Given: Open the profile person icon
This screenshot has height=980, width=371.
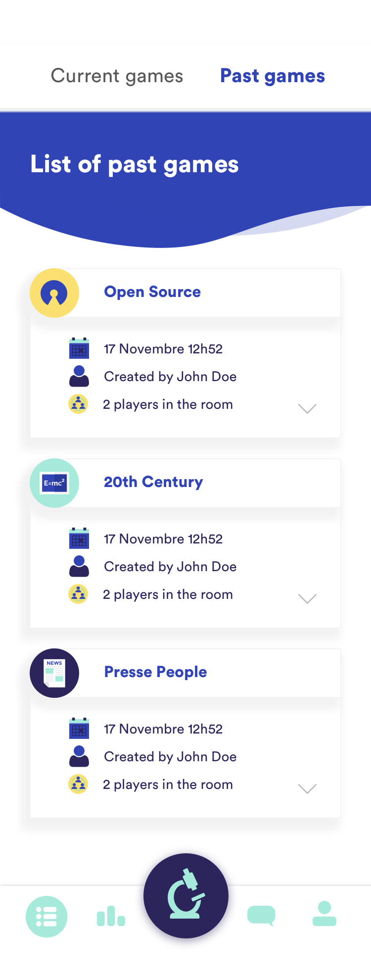Looking at the screenshot, I should [325, 914].
